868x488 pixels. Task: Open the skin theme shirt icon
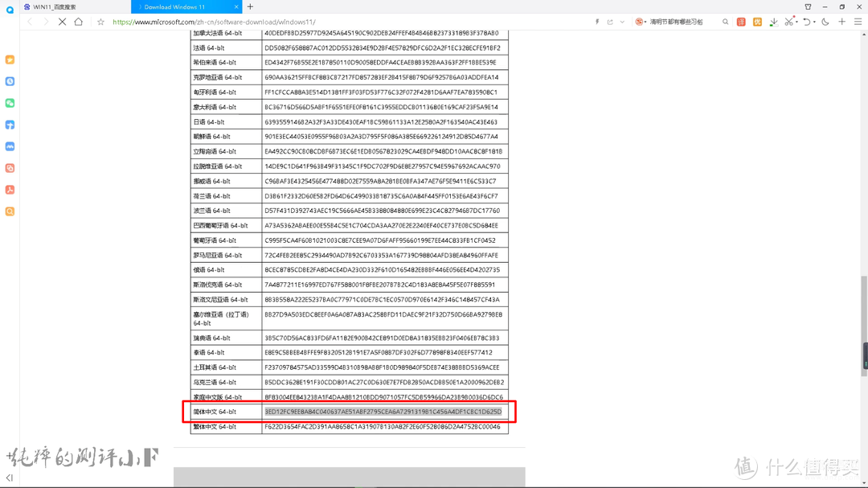809,6
